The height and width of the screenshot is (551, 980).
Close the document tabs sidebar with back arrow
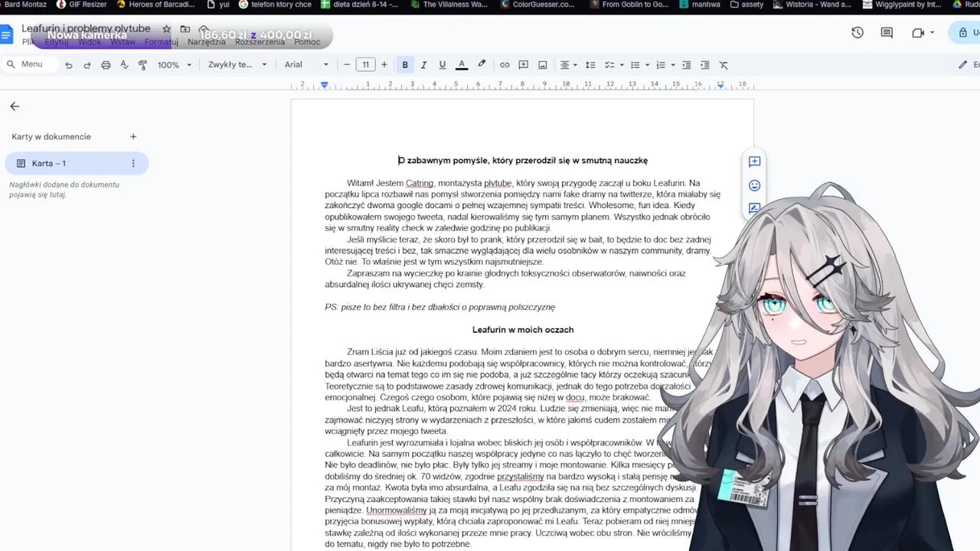[15, 106]
